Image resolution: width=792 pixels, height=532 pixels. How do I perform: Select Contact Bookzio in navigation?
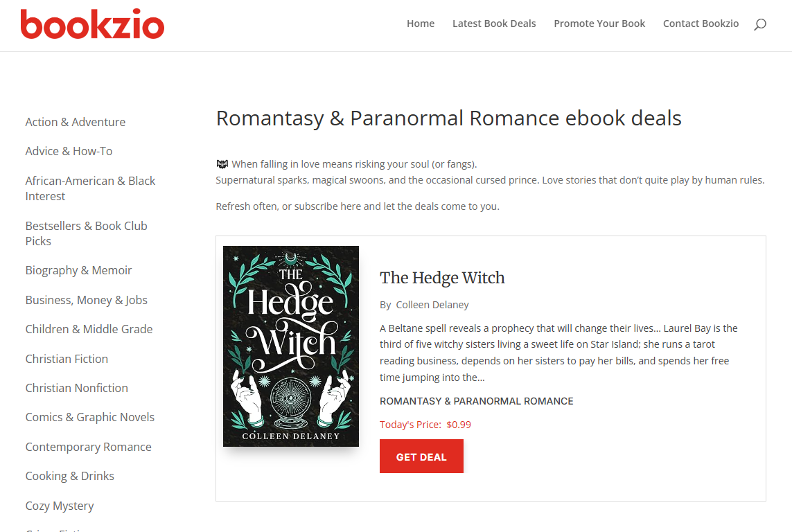[701, 24]
